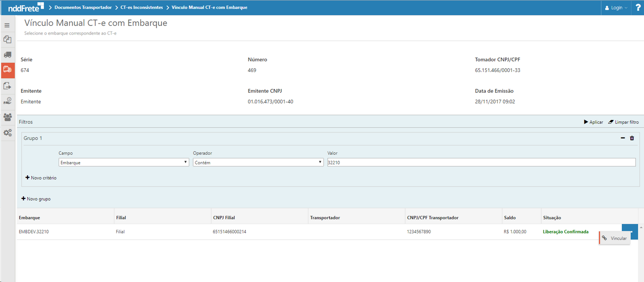
Task: Click the help question mark icon
Action: (x=638, y=7)
